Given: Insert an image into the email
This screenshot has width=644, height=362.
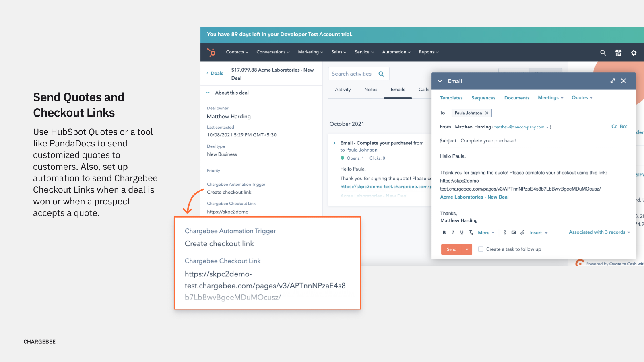Looking at the screenshot, I should click(x=514, y=233).
